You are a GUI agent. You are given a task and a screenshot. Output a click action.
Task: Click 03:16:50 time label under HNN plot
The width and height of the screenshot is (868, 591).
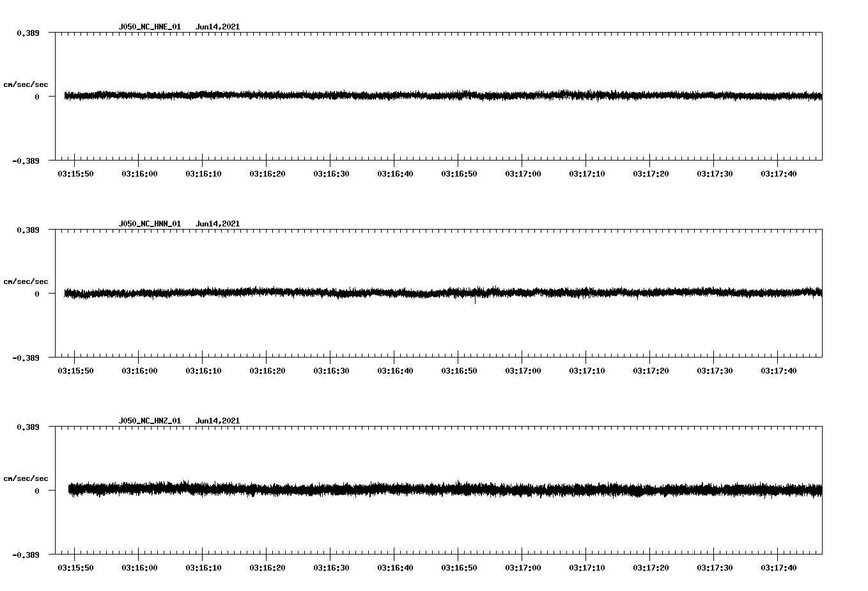459,370
